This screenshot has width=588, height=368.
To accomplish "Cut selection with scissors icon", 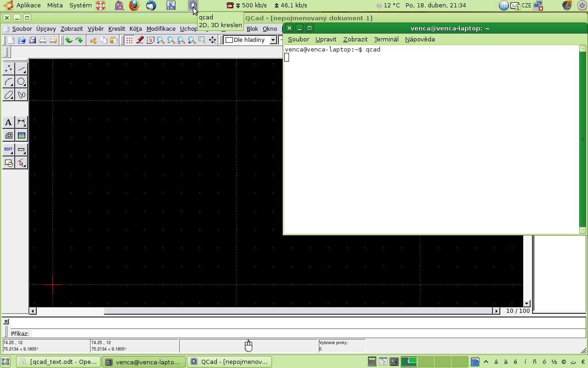I will point(93,40).
